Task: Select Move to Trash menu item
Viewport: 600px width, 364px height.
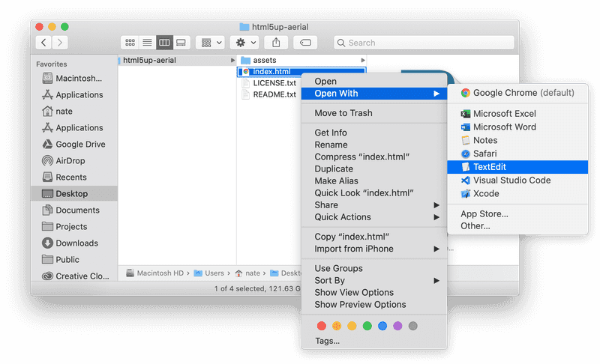Action: click(x=343, y=113)
